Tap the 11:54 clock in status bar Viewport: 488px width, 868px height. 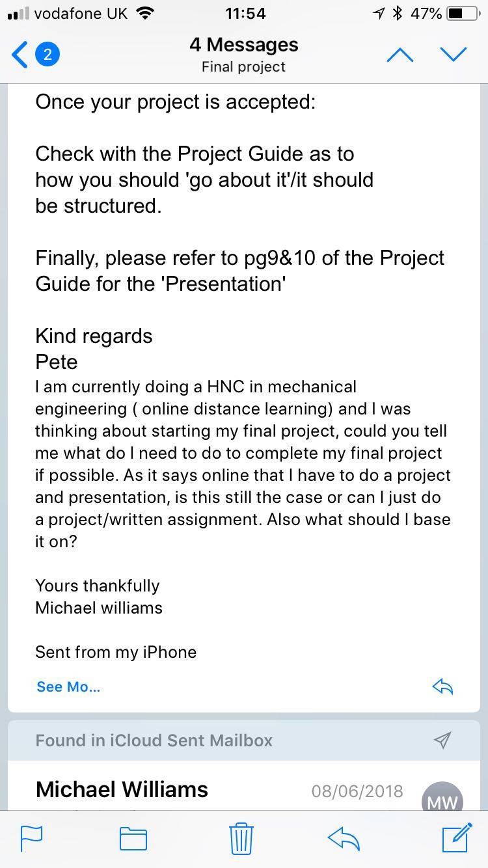pyautogui.click(x=245, y=13)
